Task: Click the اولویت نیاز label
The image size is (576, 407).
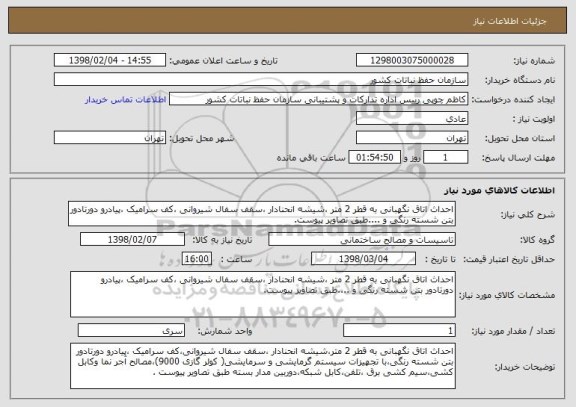Action: [534, 119]
